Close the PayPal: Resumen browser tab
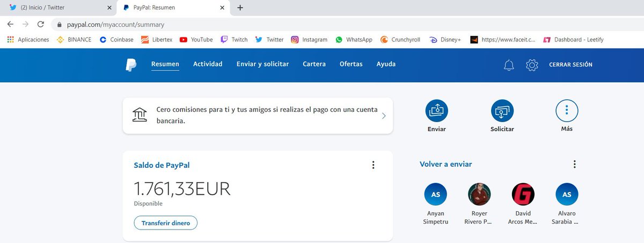 coord(222,8)
